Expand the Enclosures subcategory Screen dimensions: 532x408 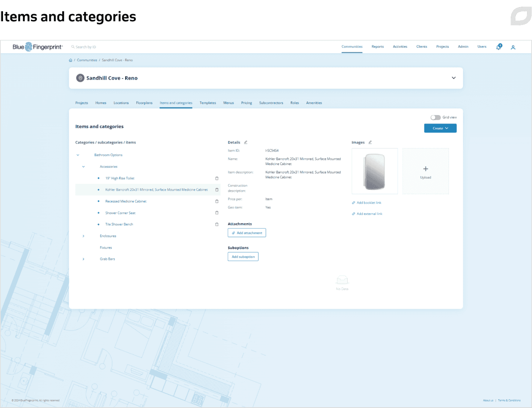pyautogui.click(x=83, y=236)
